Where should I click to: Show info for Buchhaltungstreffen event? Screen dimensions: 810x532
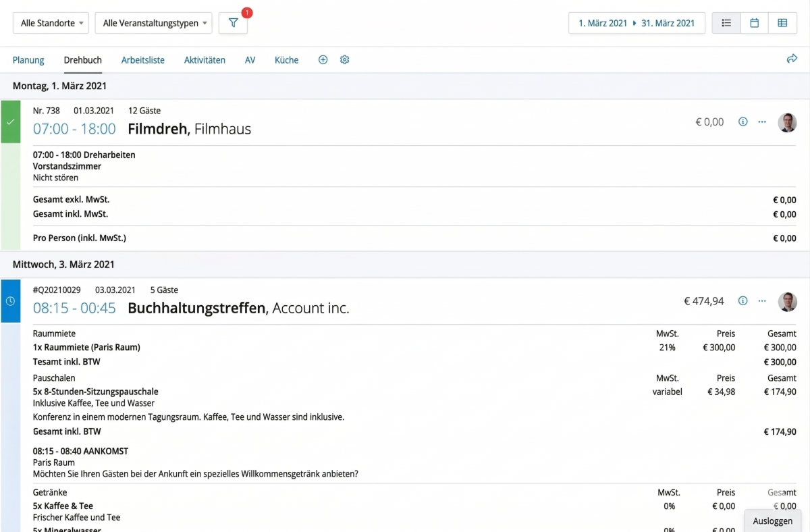(742, 301)
